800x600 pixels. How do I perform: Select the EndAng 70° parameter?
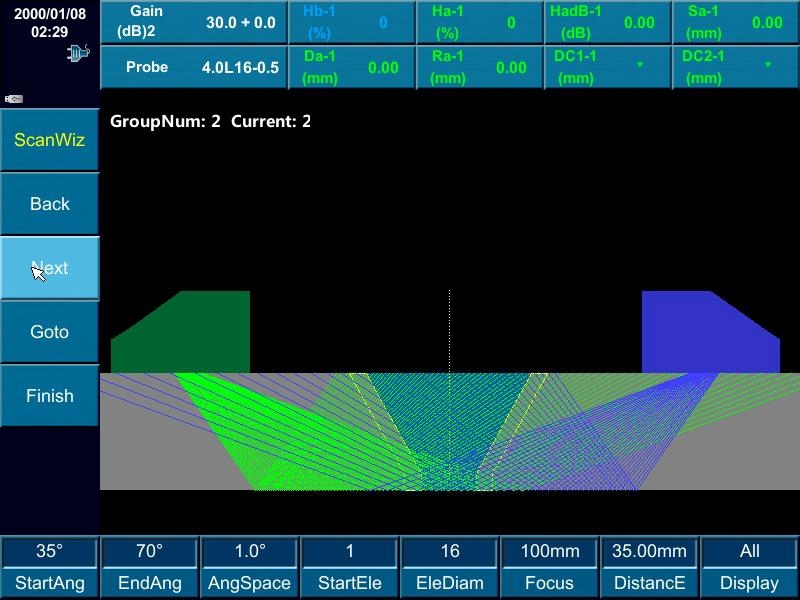(x=150, y=566)
